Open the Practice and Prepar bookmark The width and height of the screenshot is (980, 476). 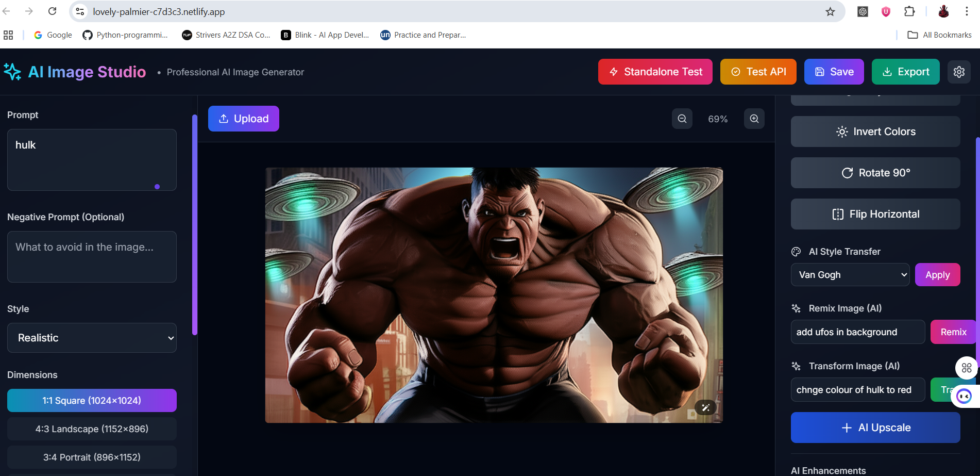tap(423, 35)
